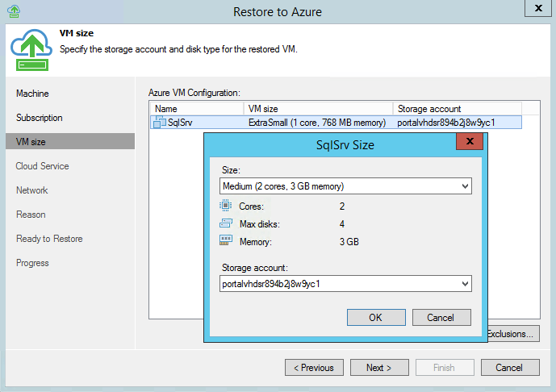Go to the Reason step
This screenshot has width=556, height=392.
click(x=31, y=215)
